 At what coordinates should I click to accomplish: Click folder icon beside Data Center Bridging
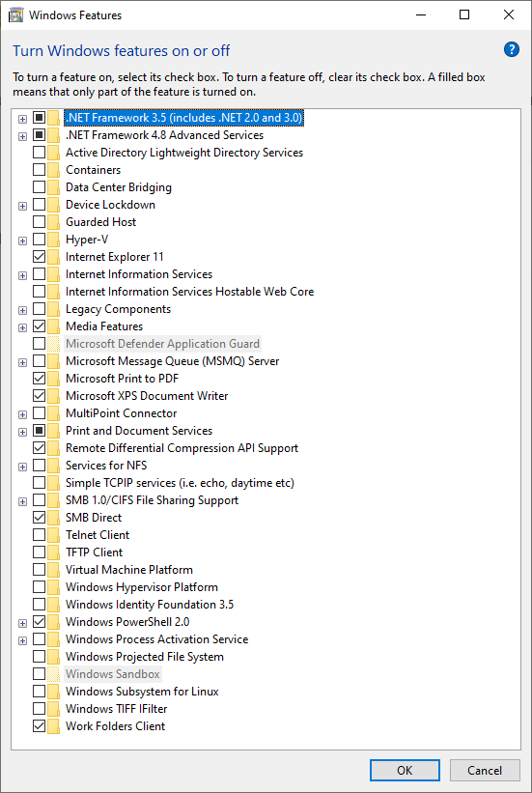54,187
